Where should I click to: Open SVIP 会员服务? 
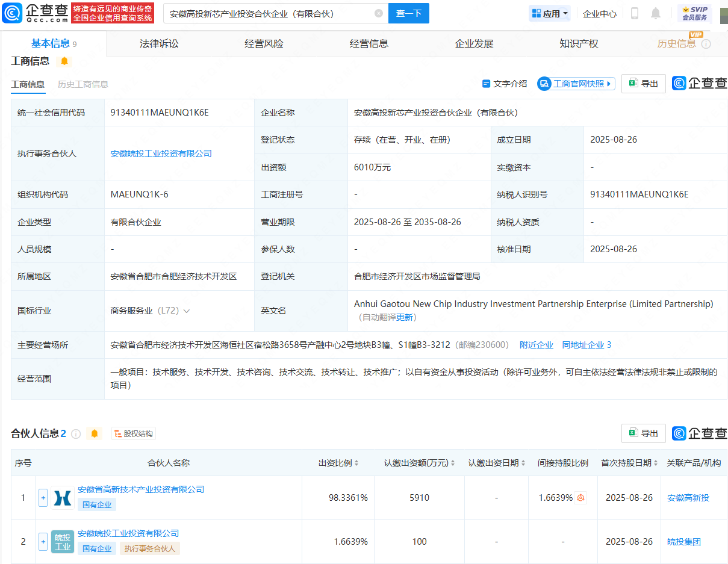click(x=695, y=13)
